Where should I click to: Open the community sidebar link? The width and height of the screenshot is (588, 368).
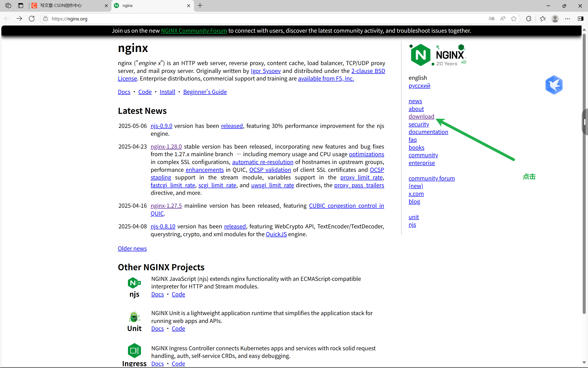tap(423, 155)
